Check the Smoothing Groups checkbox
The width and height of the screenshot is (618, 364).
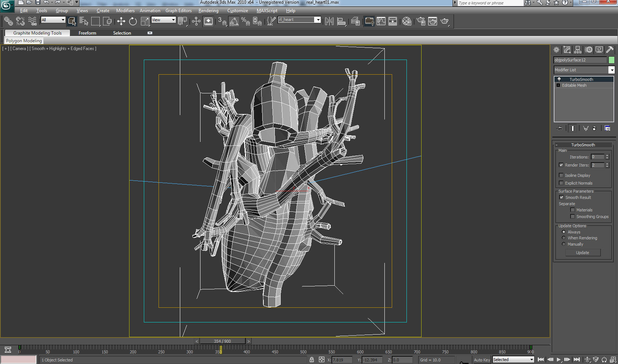(x=572, y=217)
